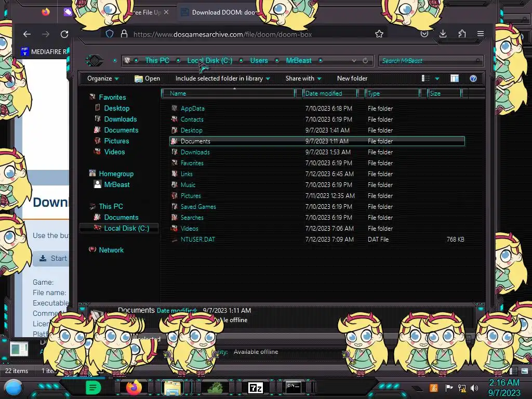Open view options dropdown arrow
This screenshot has height=399, width=532.
(437, 79)
